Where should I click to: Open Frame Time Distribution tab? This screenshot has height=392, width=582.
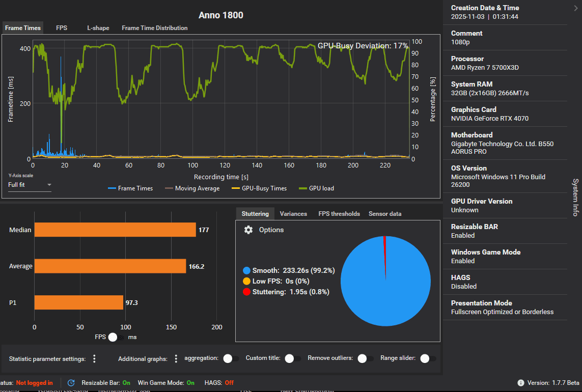click(154, 28)
